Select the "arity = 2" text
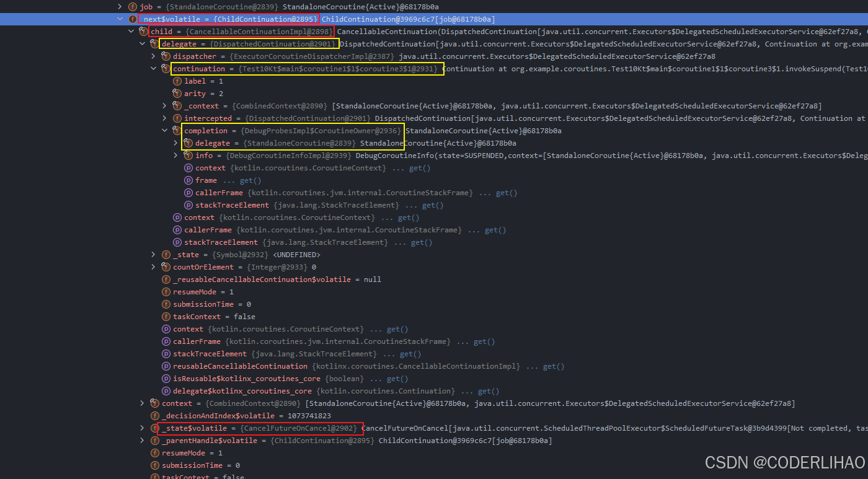 coord(203,94)
